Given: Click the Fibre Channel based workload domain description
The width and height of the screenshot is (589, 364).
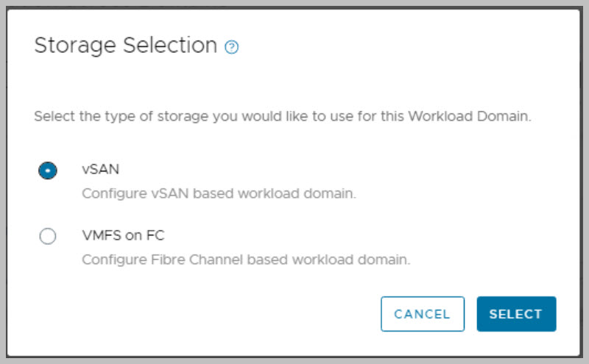Looking at the screenshot, I should click(x=245, y=260).
